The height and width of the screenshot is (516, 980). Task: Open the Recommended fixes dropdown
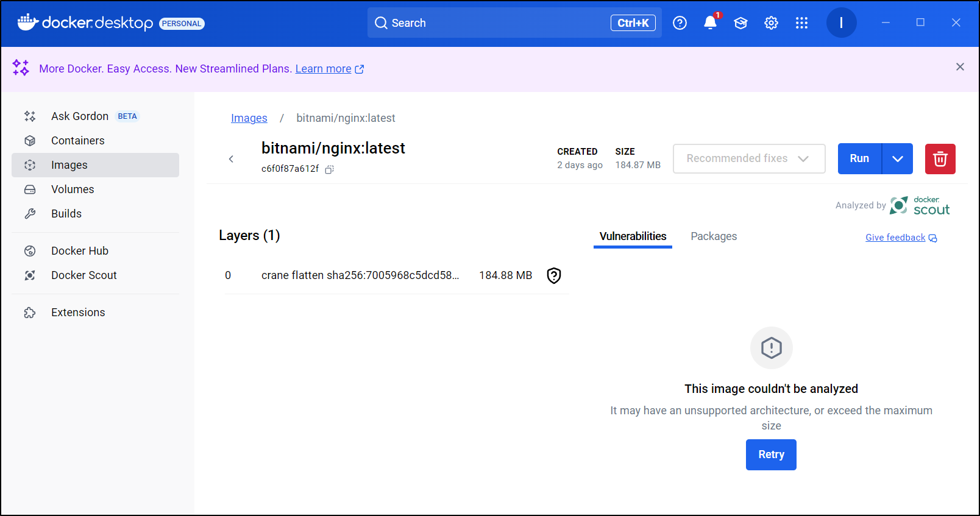pyautogui.click(x=749, y=158)
